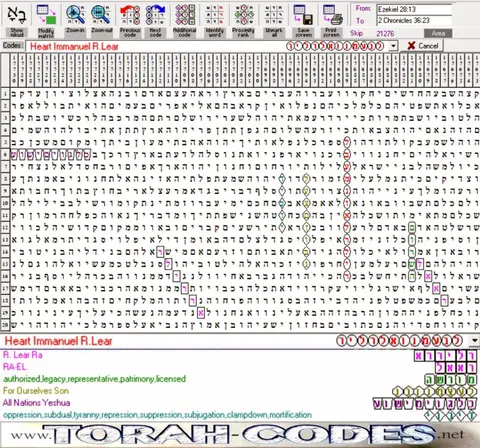The width and height of the screenshot is (480, 448).
Task: Click the red X Cancel button
Action: (422, 46)
